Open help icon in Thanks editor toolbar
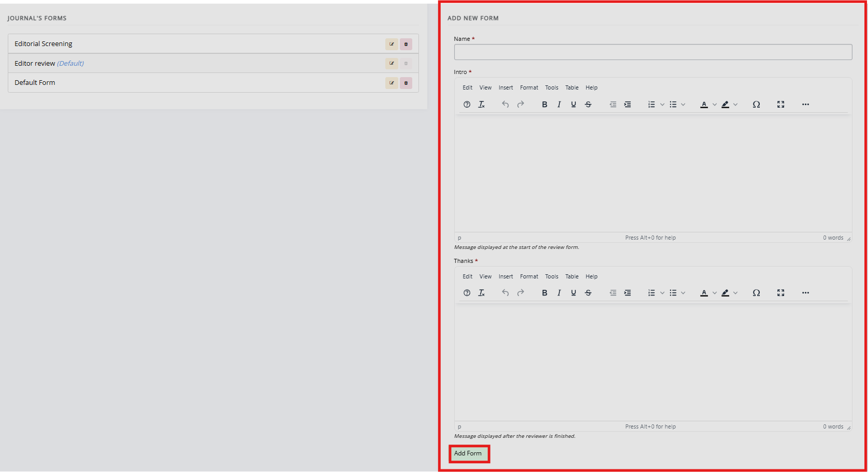 pos(467,293)
